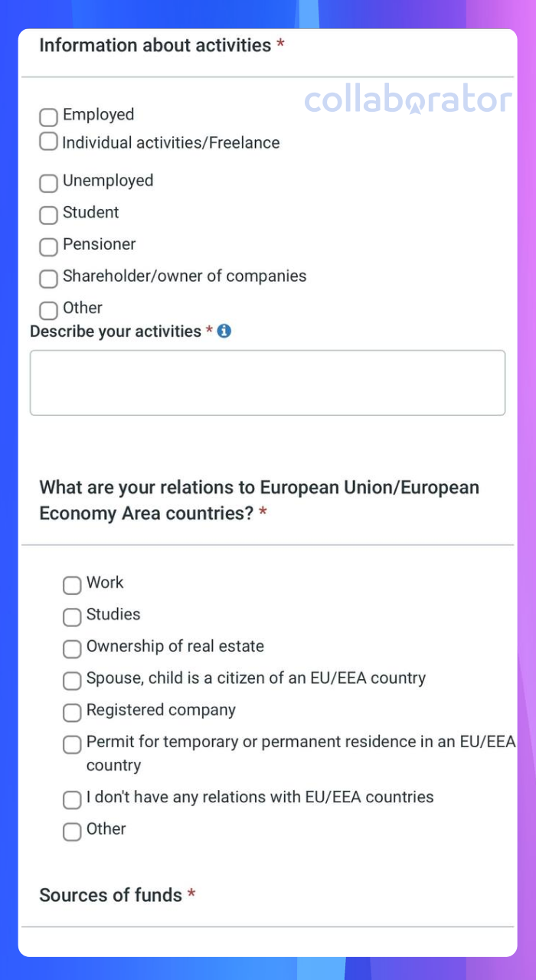This screenshot has width=536, height=980.
Task: Tick Ownership of real estate
Action: (x=72, y=648)
